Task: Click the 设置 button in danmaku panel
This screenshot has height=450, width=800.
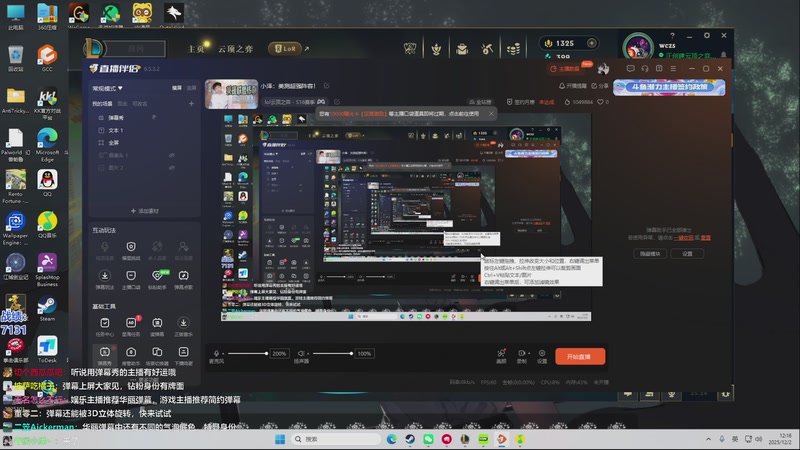Action: [x=688, y=254]
